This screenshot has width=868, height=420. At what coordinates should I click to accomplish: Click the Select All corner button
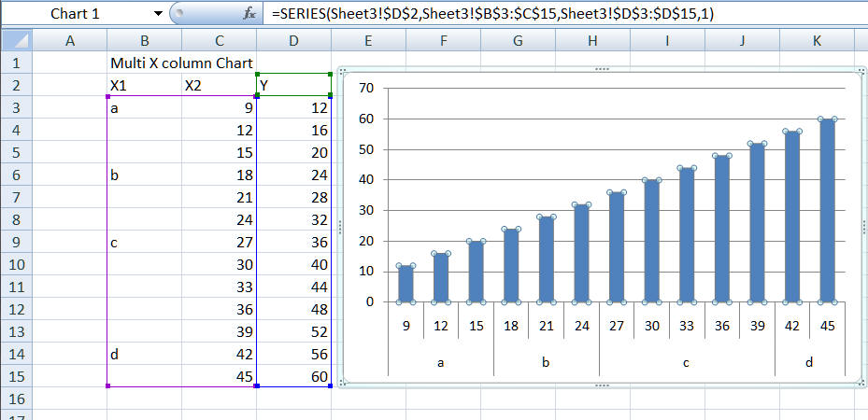pyautogui.click(x=16, y=40)
